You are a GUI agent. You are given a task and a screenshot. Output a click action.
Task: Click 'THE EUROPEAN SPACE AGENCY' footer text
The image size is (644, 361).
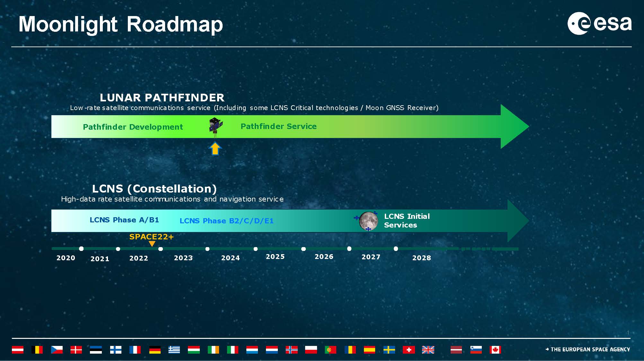[x=590, y=349]
